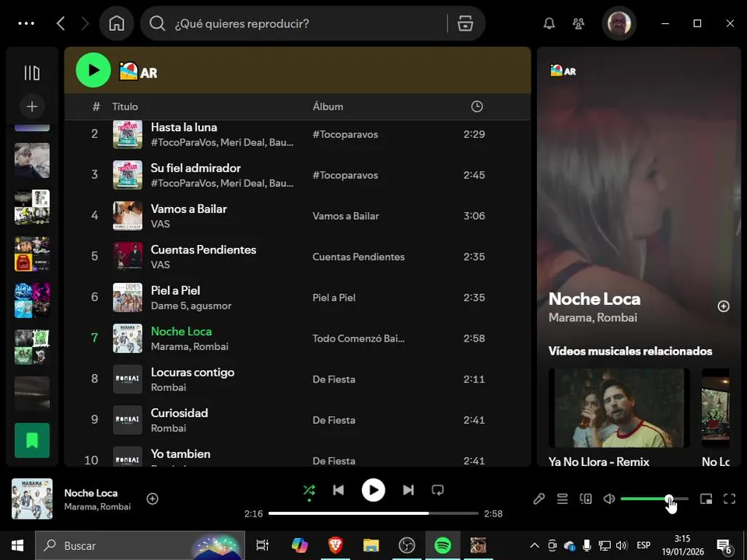Open album link '#Tocoparavos' on Hasta la luna row

coord(345,135)
